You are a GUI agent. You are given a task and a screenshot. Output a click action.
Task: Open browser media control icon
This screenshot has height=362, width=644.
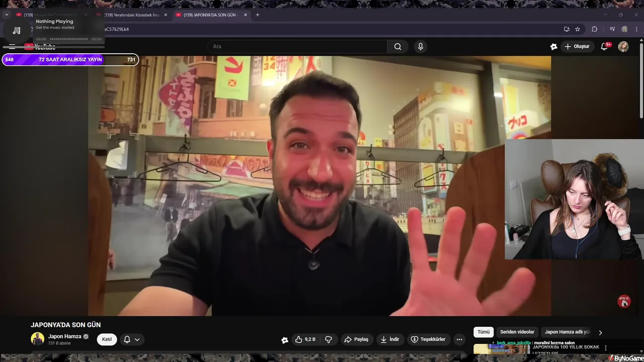[612, 29]
